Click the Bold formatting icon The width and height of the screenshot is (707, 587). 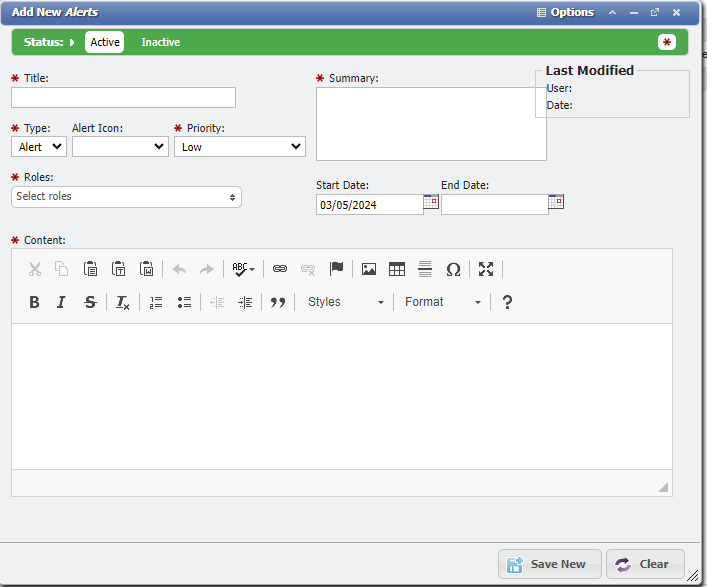[x=34, y=302]
